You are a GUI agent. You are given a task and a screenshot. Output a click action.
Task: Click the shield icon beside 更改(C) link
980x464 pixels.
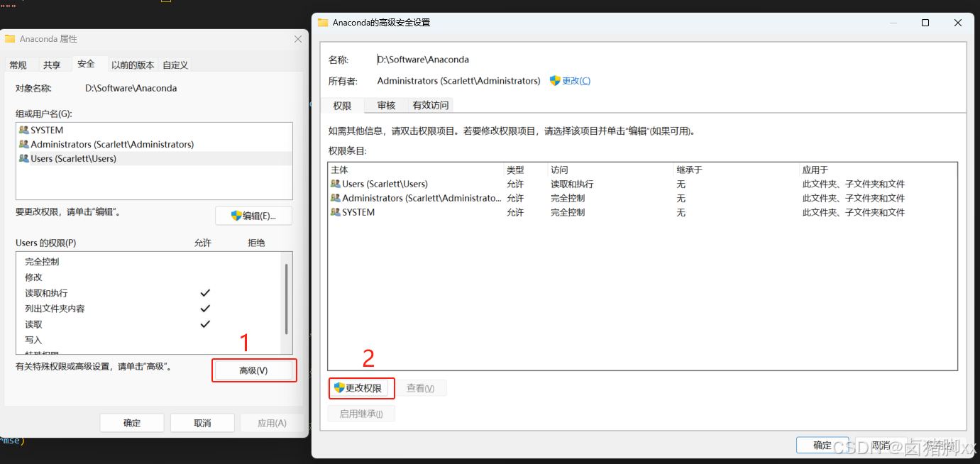(556, 80)
